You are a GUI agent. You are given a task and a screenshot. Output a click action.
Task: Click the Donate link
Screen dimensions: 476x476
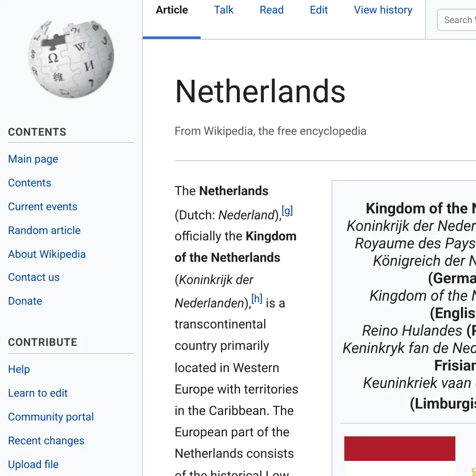25,301
